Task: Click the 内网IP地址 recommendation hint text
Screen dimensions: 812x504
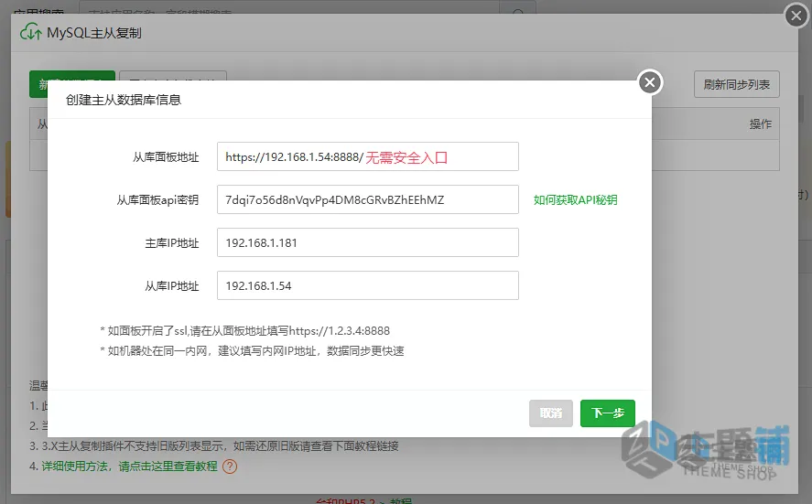Action: pyautogui.click(x=252, y=351)
